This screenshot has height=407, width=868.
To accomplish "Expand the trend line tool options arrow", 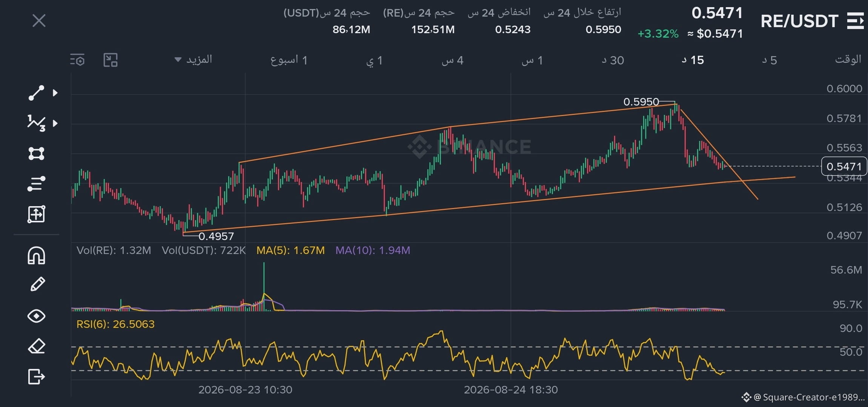I will pos(55,93).
